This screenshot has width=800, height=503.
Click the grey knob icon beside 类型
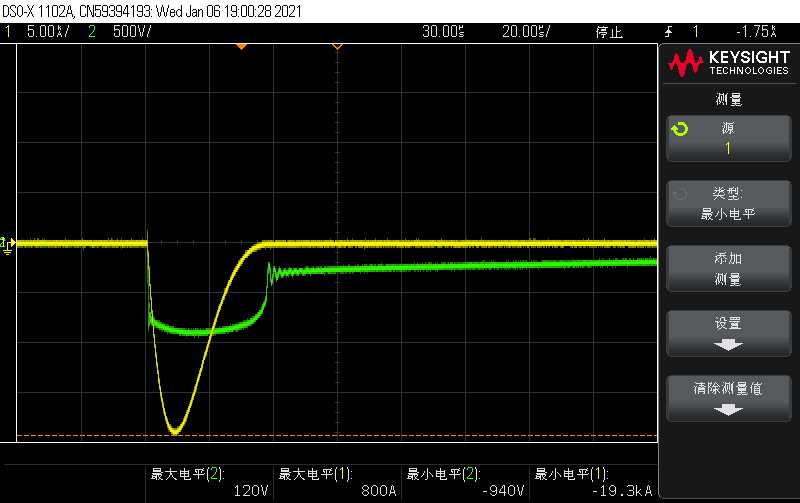coord(679,194)
